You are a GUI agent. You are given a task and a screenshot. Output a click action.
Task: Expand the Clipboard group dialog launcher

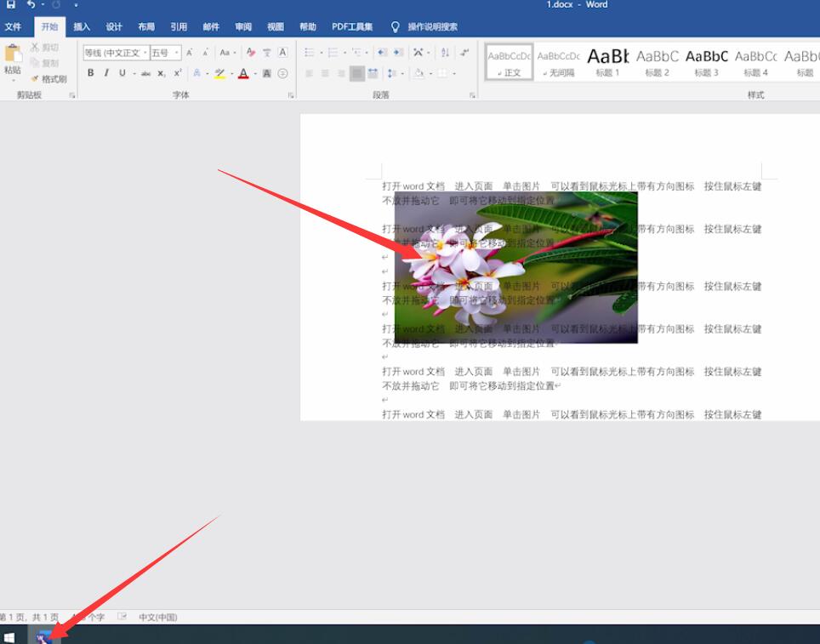click(x=72, y=95)
